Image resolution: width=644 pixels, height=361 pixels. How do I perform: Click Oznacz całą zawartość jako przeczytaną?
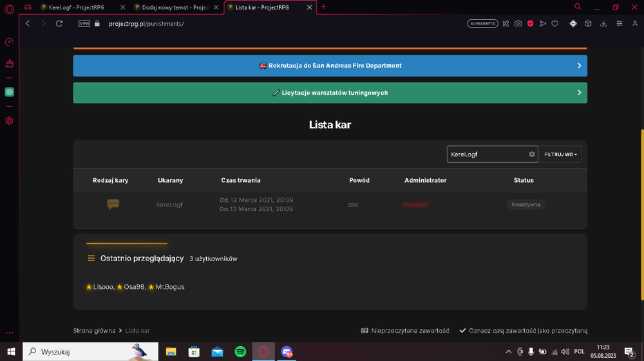(x=523, y=331)
